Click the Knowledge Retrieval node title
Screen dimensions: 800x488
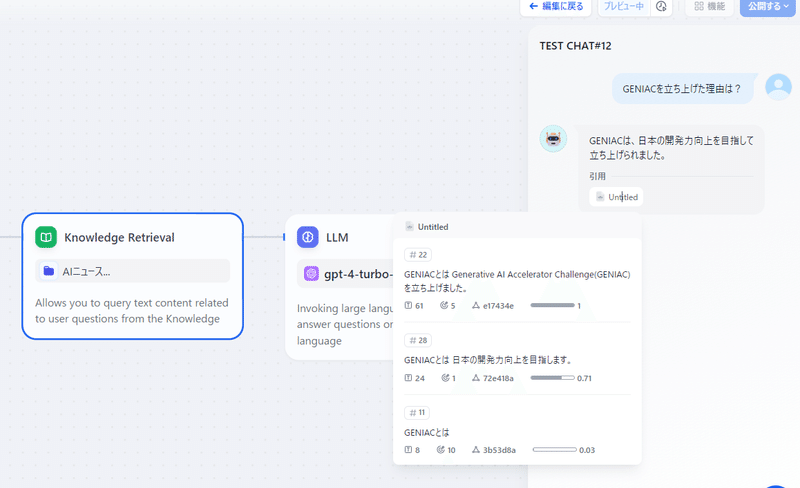tap(119, 237)
